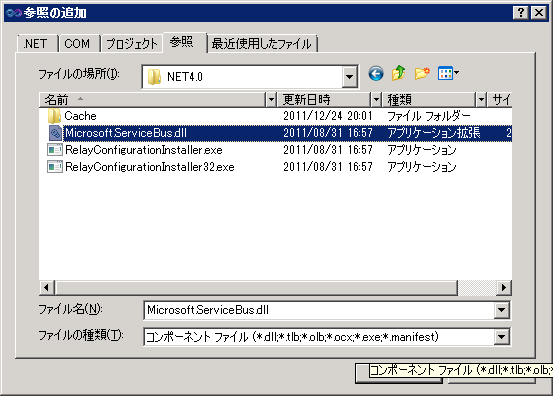Create a new folder icon
Screen dimensions: 553x396
[422, 73]
